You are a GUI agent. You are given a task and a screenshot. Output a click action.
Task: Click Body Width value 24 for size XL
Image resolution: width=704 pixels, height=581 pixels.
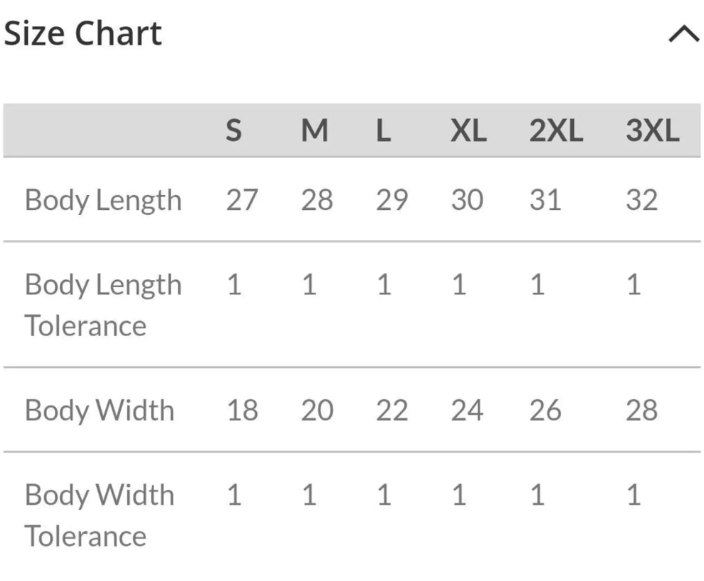coord(466,410)
